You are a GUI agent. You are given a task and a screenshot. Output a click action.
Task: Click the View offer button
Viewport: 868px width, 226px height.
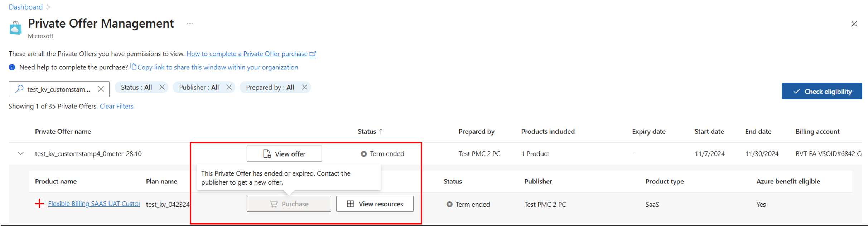click(x=284, y=154)
